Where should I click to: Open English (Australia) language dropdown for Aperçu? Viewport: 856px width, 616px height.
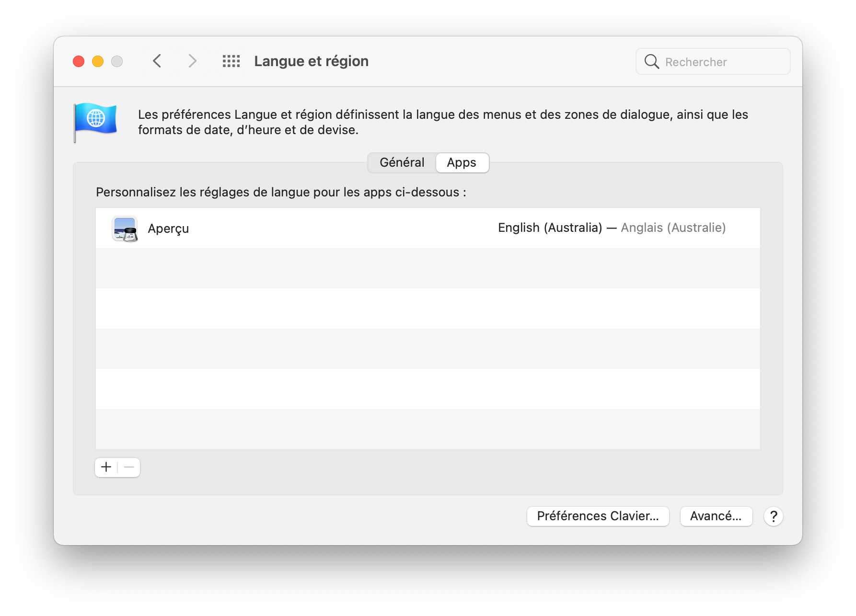612,228
